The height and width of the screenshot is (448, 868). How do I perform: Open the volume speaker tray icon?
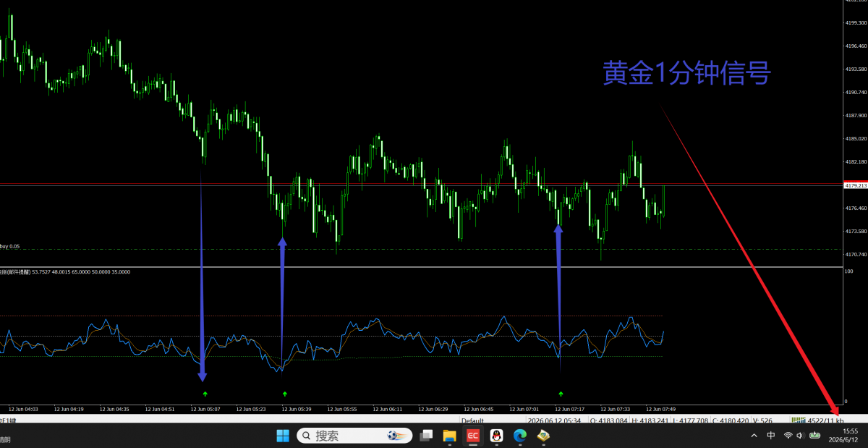[800, 436]
